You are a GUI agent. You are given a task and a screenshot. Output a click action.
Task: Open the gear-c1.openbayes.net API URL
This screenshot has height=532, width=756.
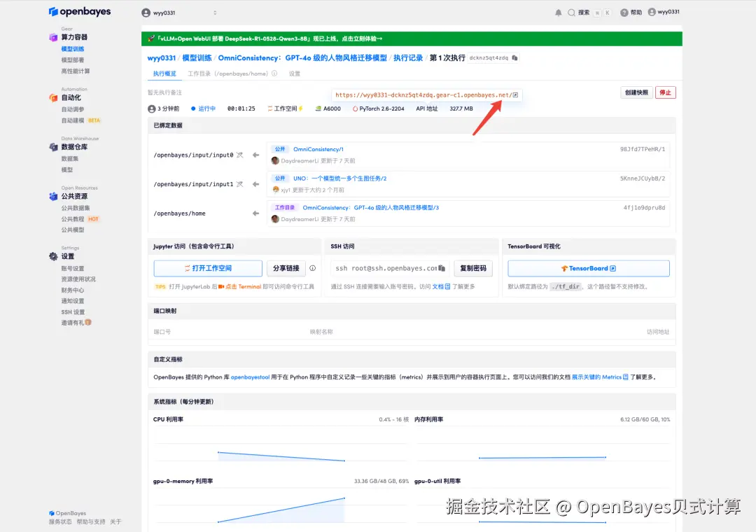tap(426, 95)
